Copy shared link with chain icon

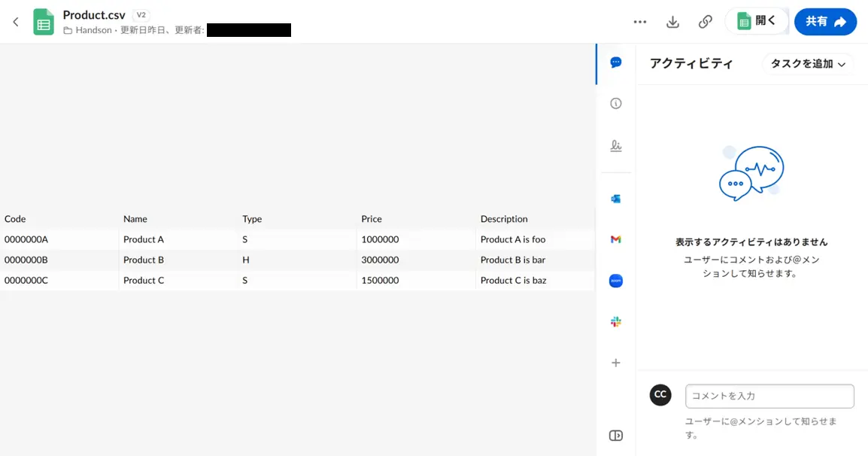[706, 22]
